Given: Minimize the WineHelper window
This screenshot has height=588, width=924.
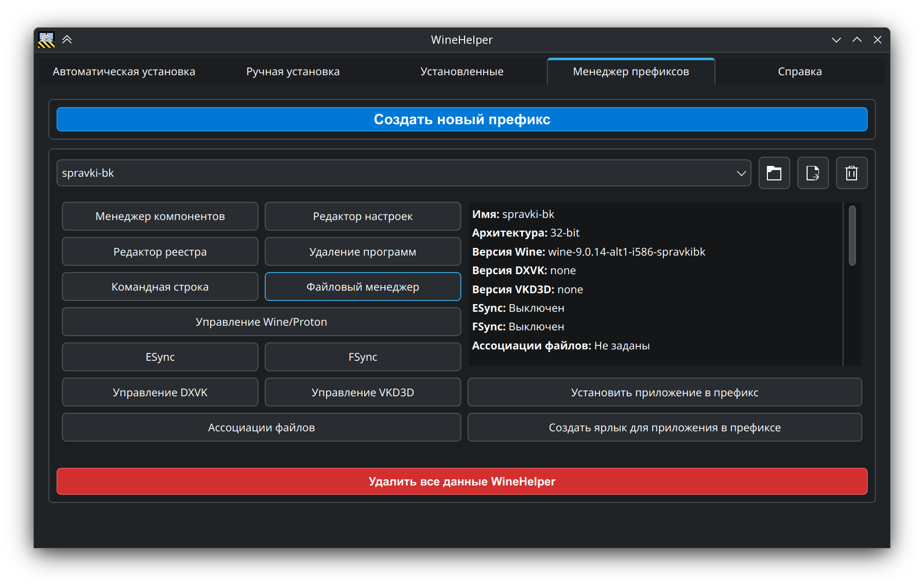Looking at the screenshot, I should [836, 40].
